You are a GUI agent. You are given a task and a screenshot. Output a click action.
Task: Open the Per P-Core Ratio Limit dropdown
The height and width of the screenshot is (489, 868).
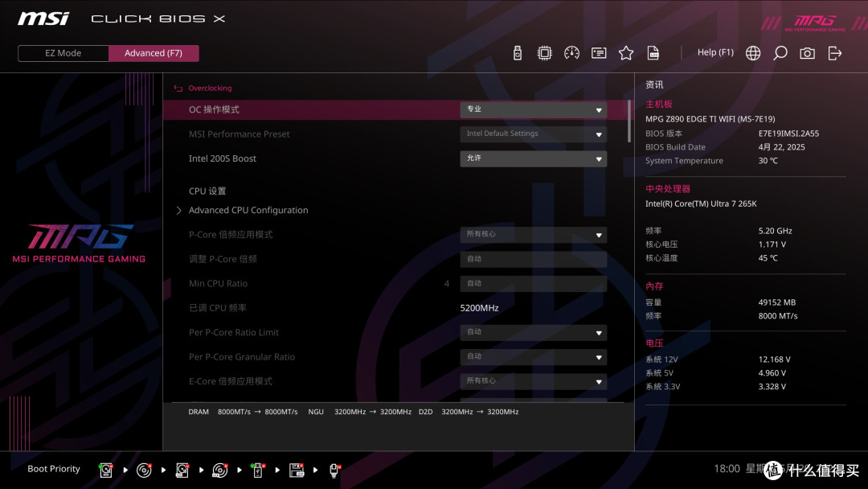point(533,332)
